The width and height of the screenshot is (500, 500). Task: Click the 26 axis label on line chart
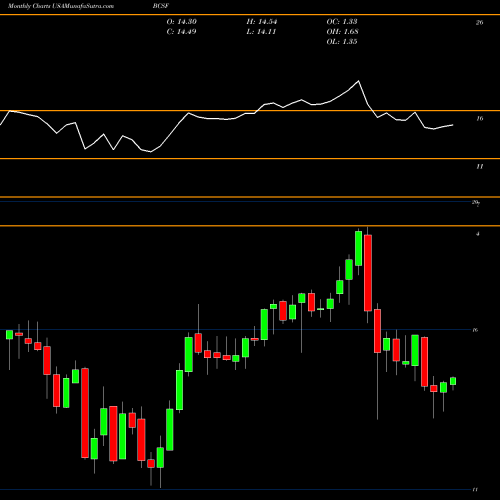pos(479,23)
